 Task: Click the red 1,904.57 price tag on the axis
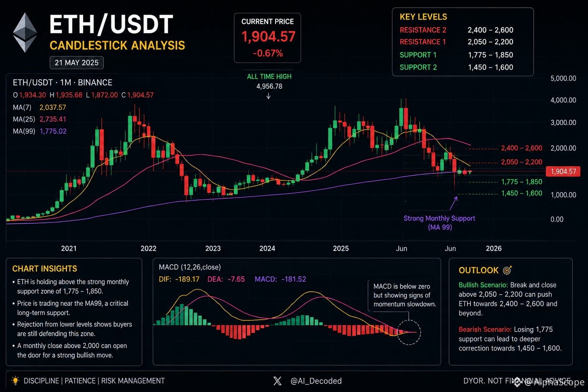563,171
